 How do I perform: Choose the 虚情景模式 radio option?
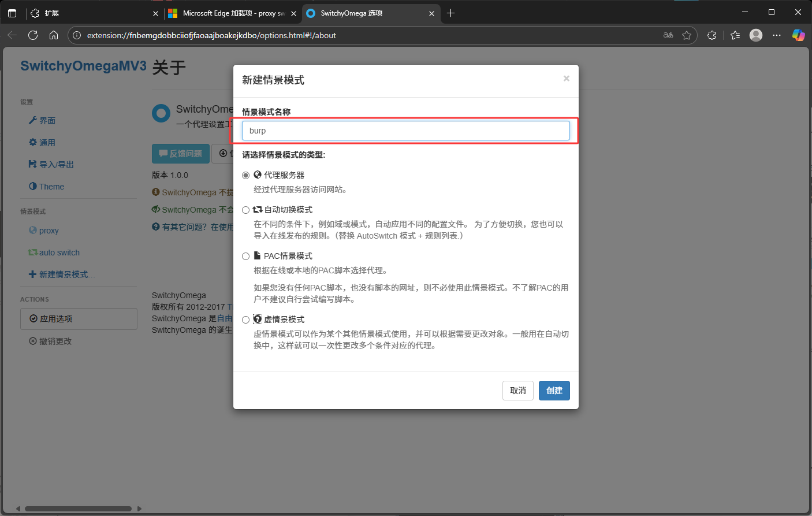tap(245, 320)
